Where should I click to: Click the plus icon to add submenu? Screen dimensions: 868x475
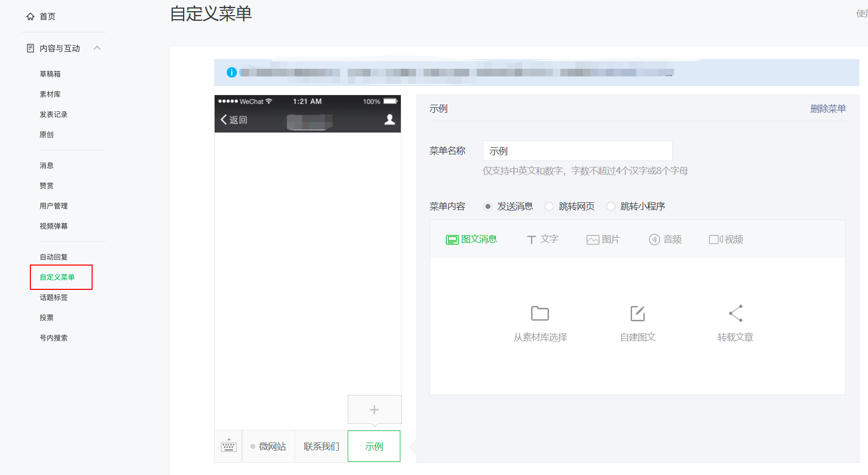[374, 410]
